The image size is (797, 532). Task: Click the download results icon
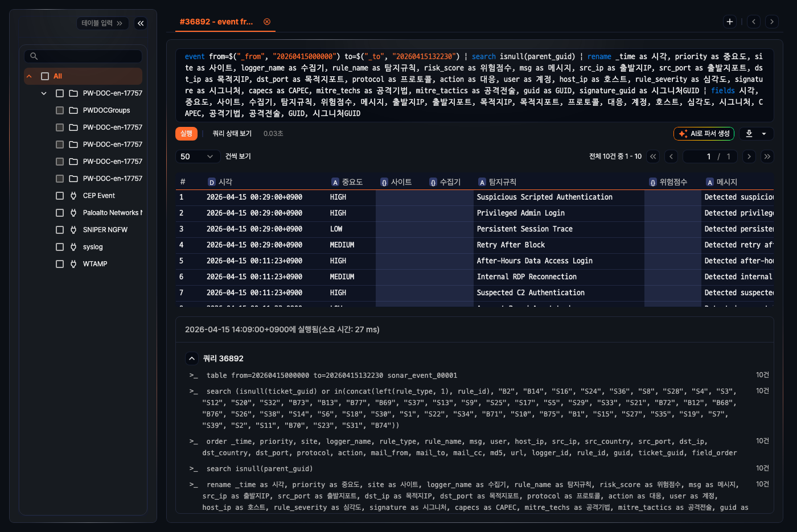(749, 134)
